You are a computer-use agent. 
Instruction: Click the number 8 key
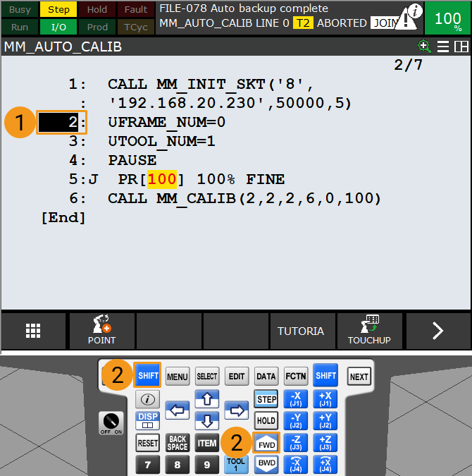click(178, 465)
